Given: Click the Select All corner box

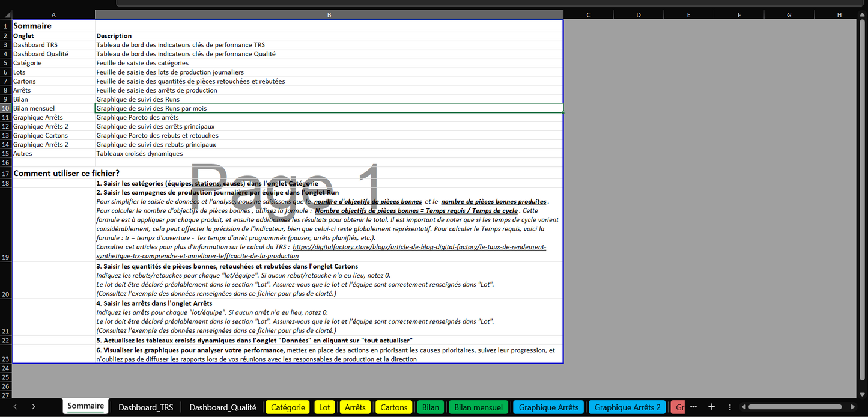Looking at the screenshot, I should (5, 14).
